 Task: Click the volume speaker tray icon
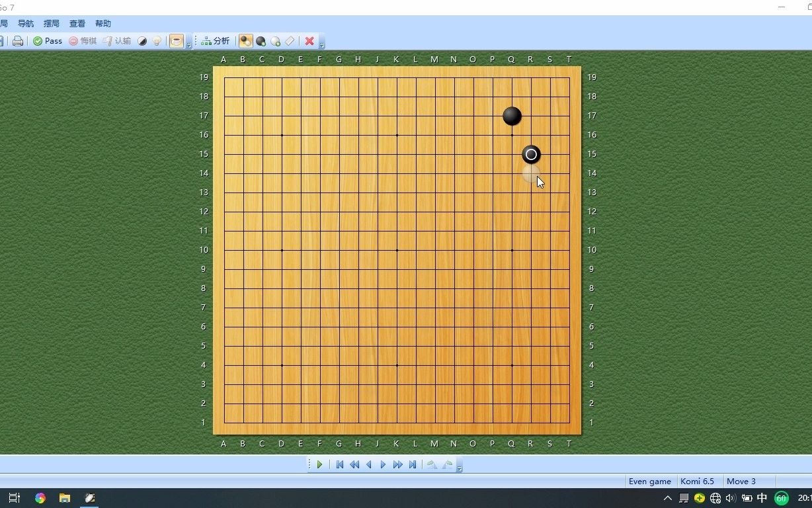pyautogui.click(x=731, y=498)
